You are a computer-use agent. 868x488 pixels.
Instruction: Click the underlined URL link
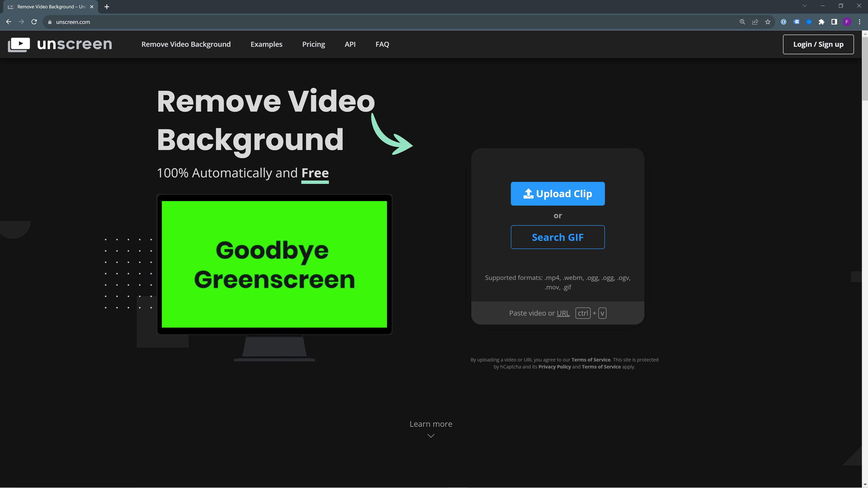point(563,313)
